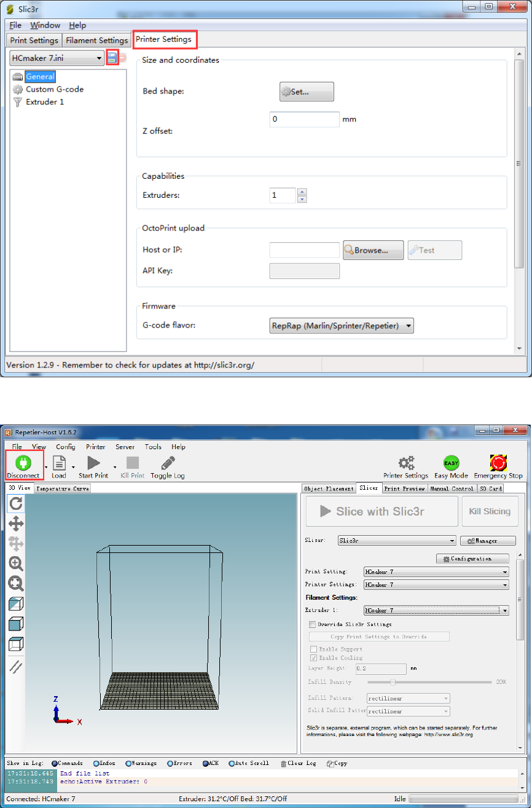
Task: Check the Enable Support box
Action: (x=313, y=649)
